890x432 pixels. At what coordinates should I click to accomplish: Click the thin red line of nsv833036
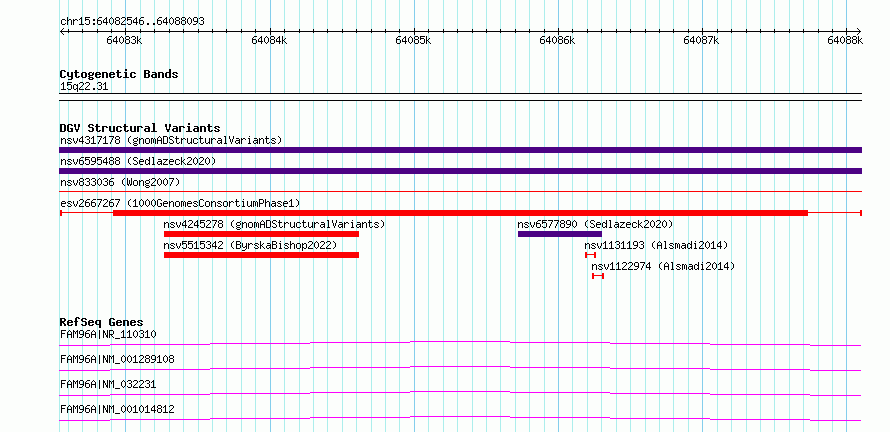coord(460,192)
